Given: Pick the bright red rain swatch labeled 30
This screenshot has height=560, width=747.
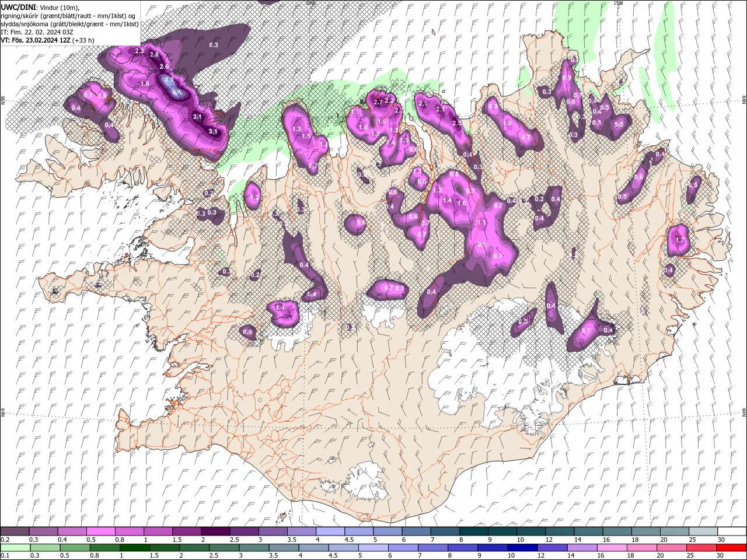Looking at the screenshot, I should (732, 548).
